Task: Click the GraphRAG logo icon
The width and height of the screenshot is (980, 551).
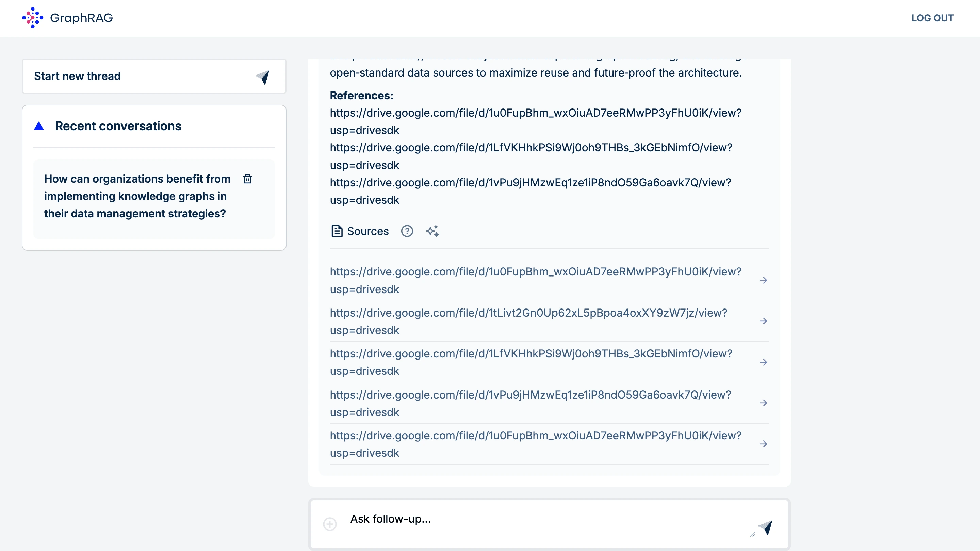Action: 33,17
